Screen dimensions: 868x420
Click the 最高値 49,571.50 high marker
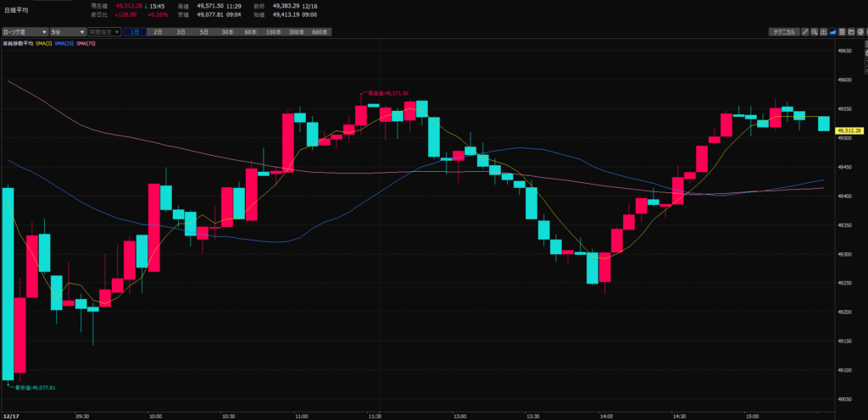[x=387, y=93]
